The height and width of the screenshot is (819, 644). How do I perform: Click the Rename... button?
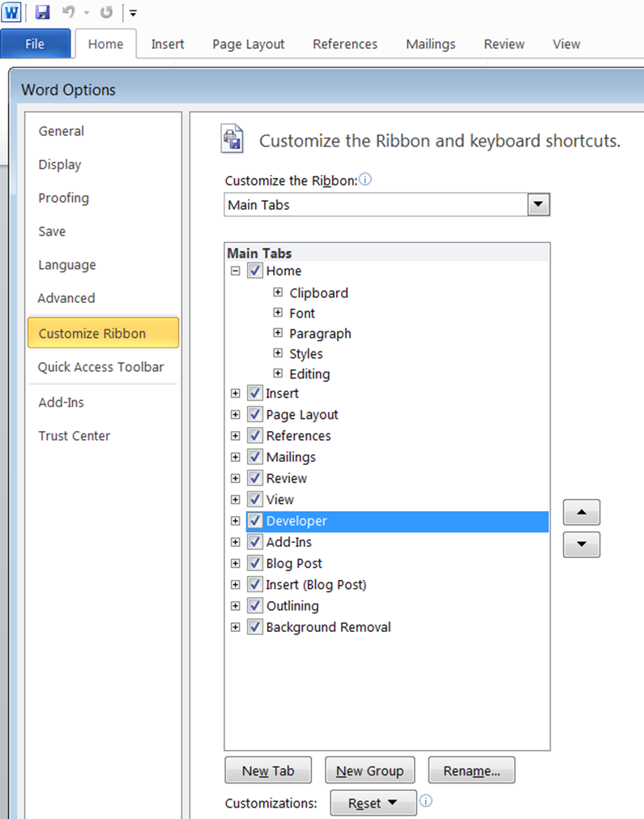[471, 770]
